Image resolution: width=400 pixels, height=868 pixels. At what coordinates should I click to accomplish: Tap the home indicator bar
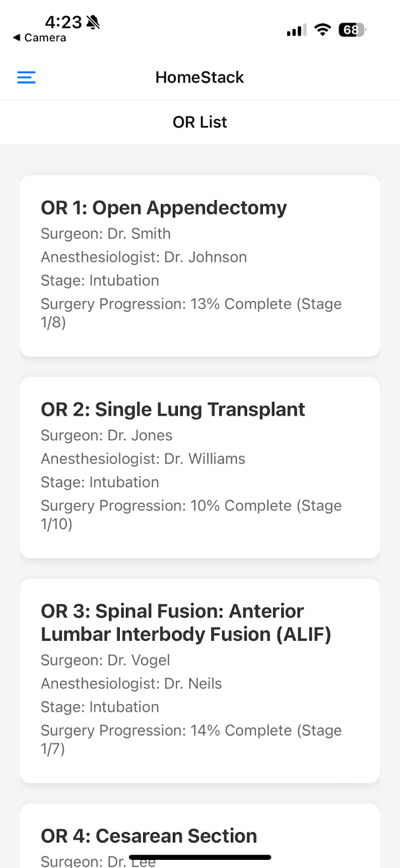tap(199, 858)
